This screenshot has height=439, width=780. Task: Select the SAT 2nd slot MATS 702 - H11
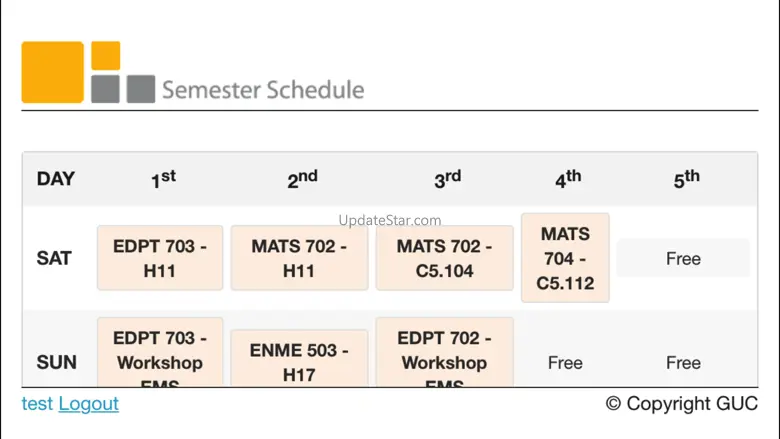299,258
